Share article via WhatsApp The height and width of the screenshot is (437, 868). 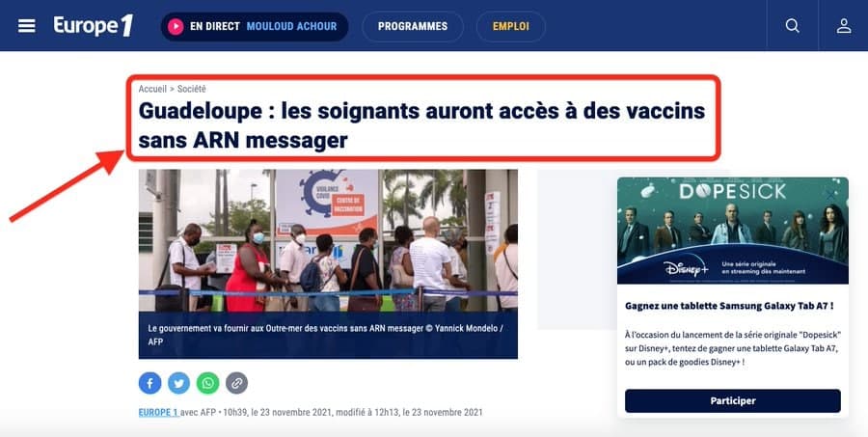click(207, 383)
